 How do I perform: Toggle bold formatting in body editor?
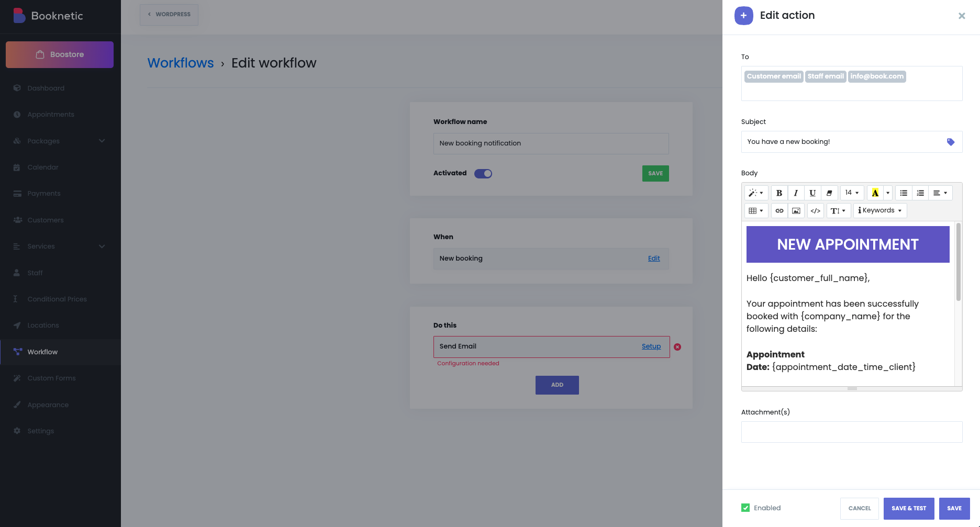[x=779, y=193]
